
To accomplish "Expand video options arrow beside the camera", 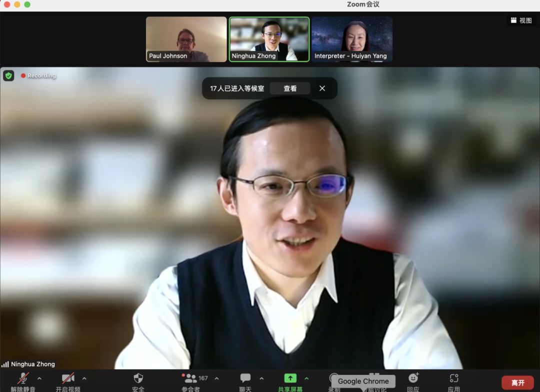I will (x=84, y=379).
